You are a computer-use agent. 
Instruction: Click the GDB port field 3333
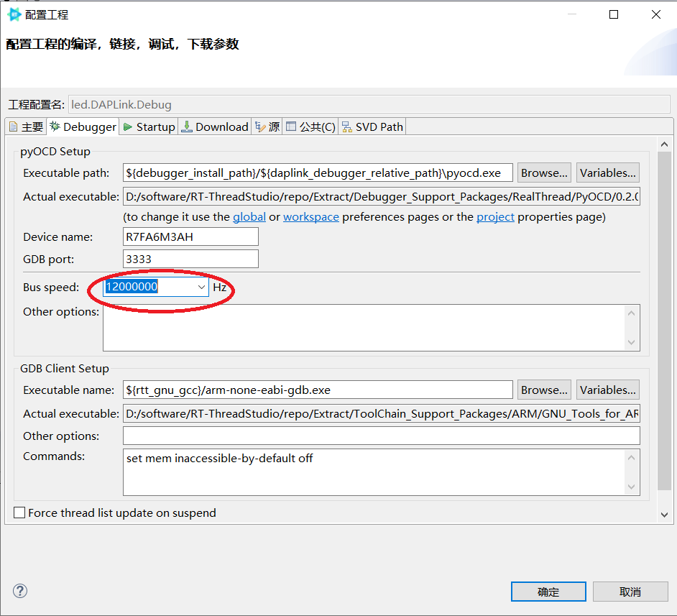190,259
